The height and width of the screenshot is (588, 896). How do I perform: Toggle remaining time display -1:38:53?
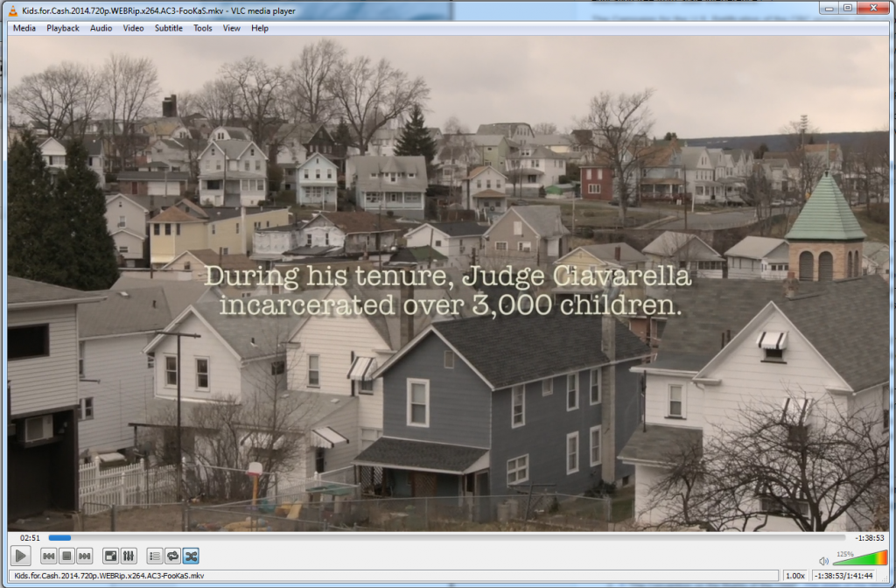click(x=870, y=538)
